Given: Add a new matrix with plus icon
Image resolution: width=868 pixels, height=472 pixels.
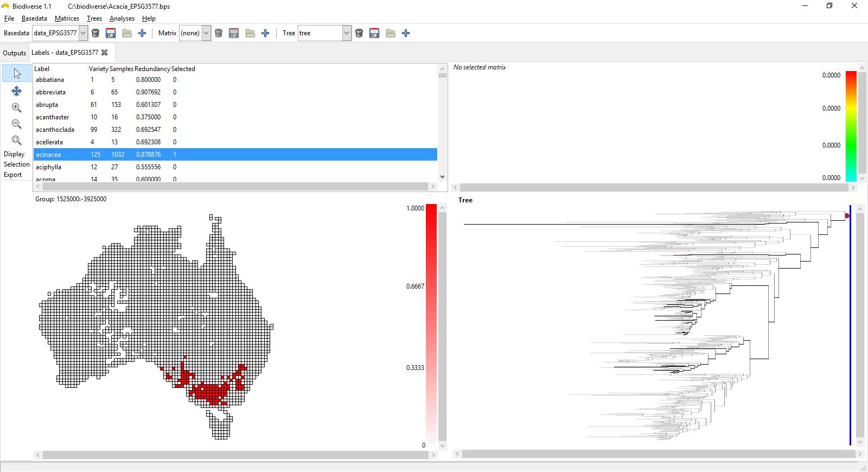Looking at the screenshot, I should (265, 33).
